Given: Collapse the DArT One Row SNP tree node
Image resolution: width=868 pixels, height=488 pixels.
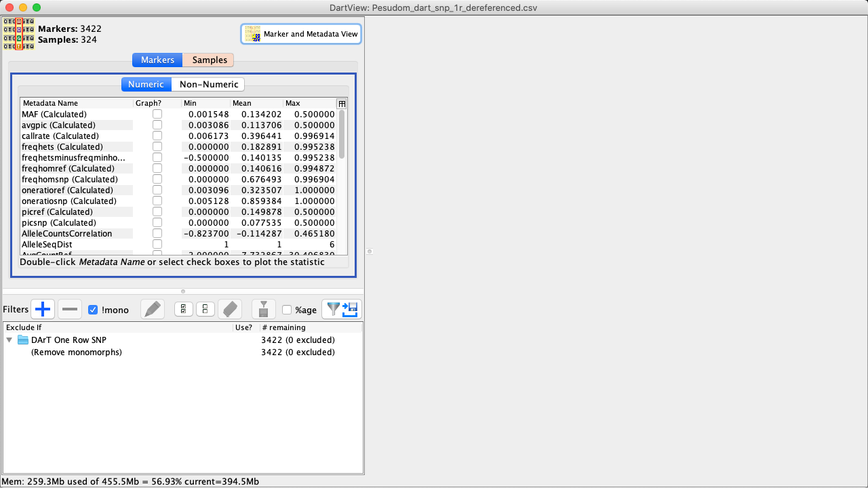Looking at the screenshot, I should 9,340.
